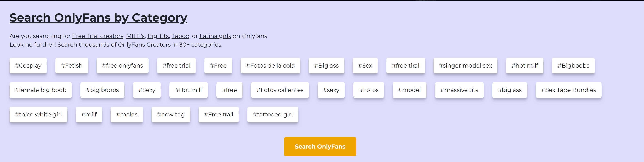Click the orange Search OnlyFans button
The height and width of the screenshot is (162, 644).
coord(320,147)
